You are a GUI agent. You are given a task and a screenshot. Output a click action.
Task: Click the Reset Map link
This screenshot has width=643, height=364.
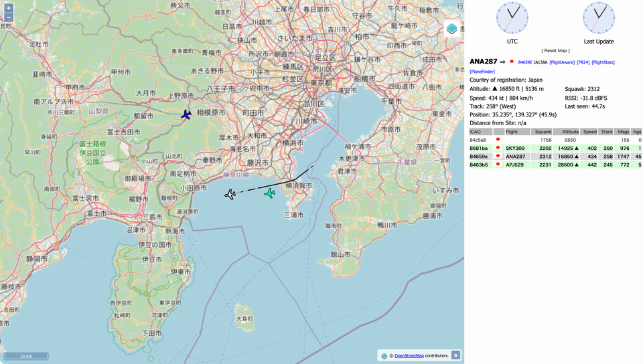pos(555,51)
